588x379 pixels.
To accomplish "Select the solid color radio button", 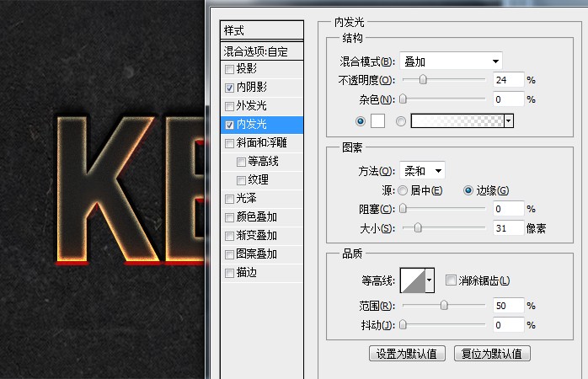I will point(361,121).
